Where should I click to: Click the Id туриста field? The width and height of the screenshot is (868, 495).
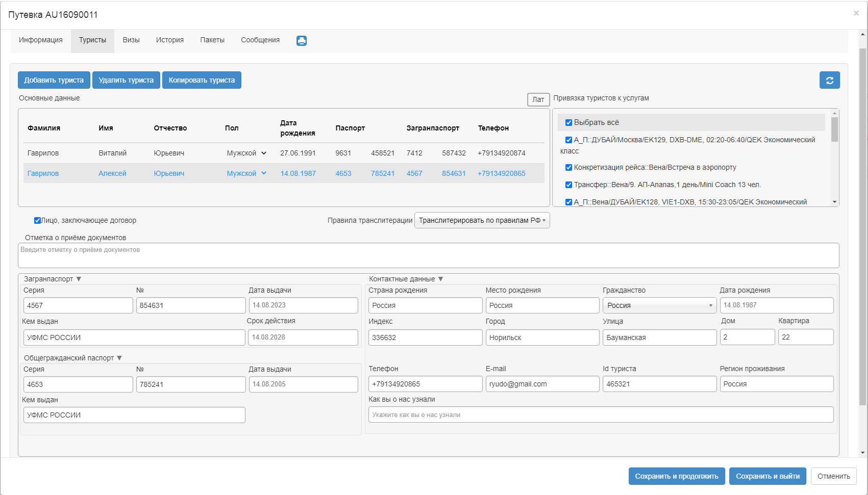pos(659,384)
